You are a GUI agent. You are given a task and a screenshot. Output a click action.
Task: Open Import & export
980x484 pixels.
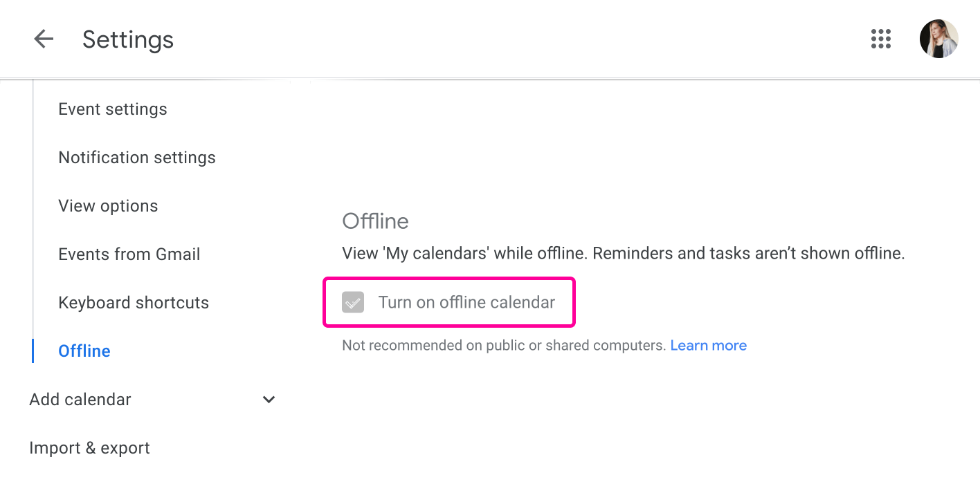pyautogui.click(x=89, y=447)
